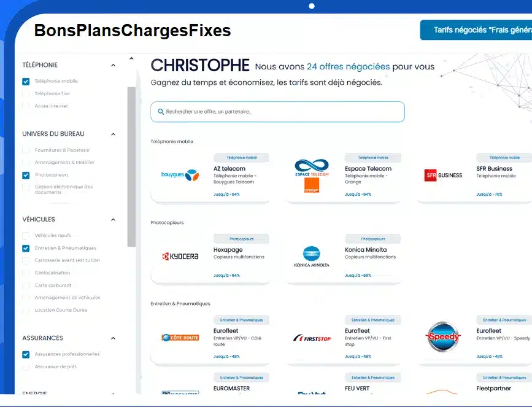Collapse the UNIVERS DU BUREAU section
Viewport: 532px width, 407px height.
(113, 134)
